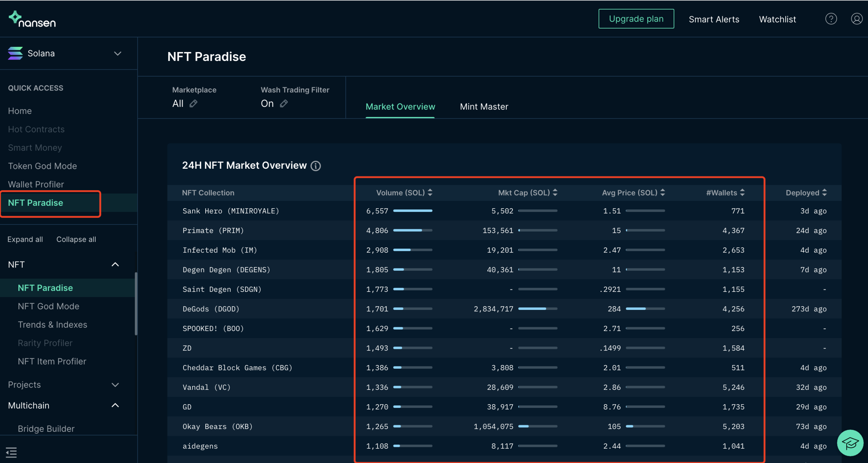Screen dimensions: 868x463
Task: Select the Market Overview tab
Action: pos(400,106)
